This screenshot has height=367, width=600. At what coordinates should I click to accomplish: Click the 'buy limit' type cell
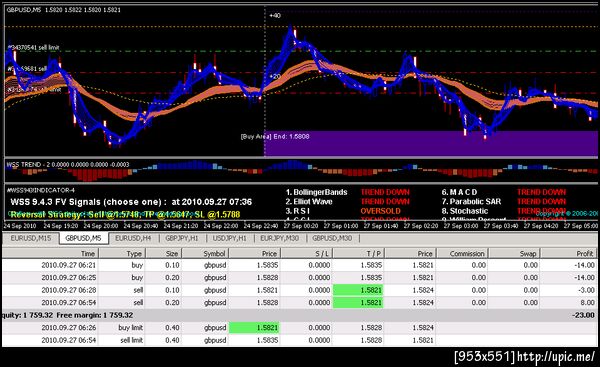(x=130, y=328)
